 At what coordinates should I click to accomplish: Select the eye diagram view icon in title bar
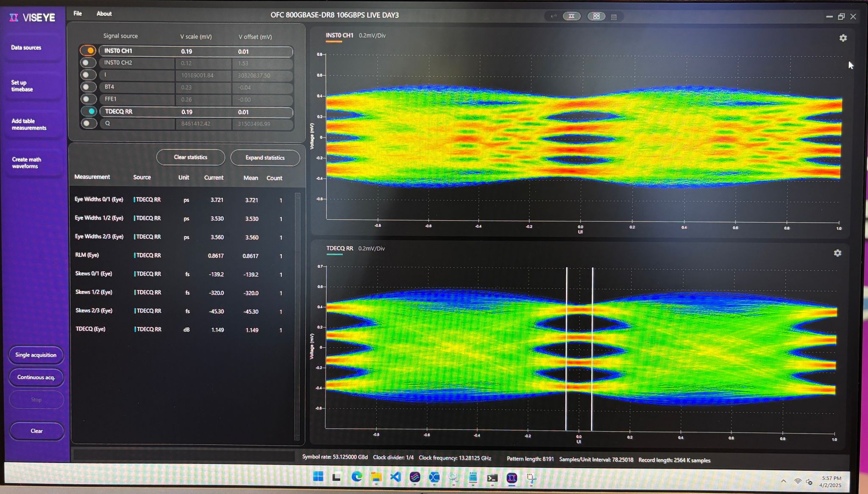click(x=571, y=17)
